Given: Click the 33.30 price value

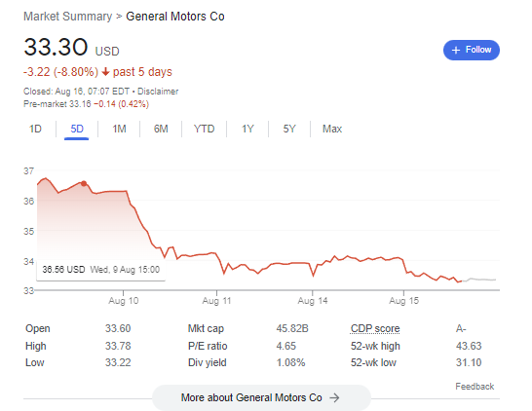Looking at the screenshot, I should point(56,47).
